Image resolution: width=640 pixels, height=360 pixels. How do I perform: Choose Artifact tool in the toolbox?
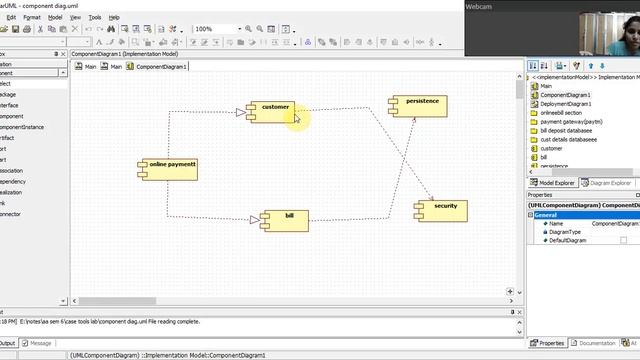(7, 138)
